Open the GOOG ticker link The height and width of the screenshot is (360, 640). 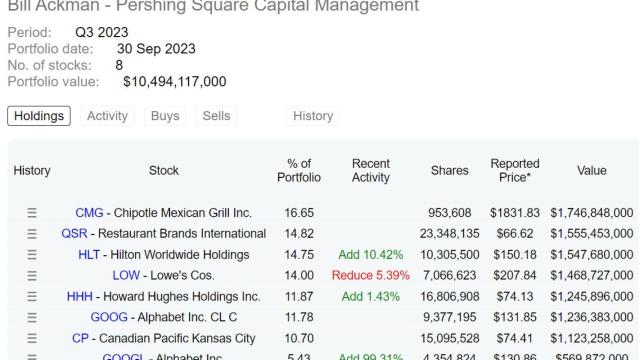[109, 317]
